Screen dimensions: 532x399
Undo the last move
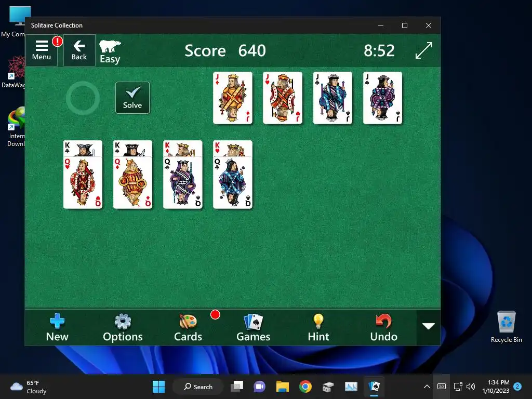coord(384,328)
